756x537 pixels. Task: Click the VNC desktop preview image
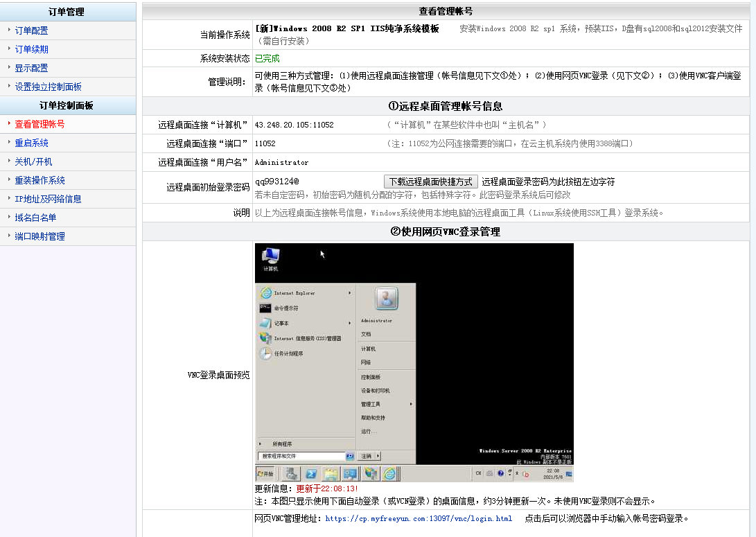tap(414, 362)
